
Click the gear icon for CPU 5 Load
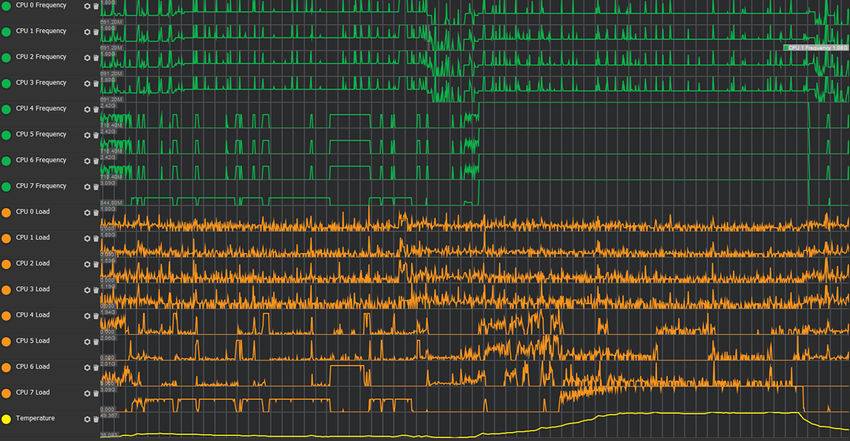[x=87, y=341]
